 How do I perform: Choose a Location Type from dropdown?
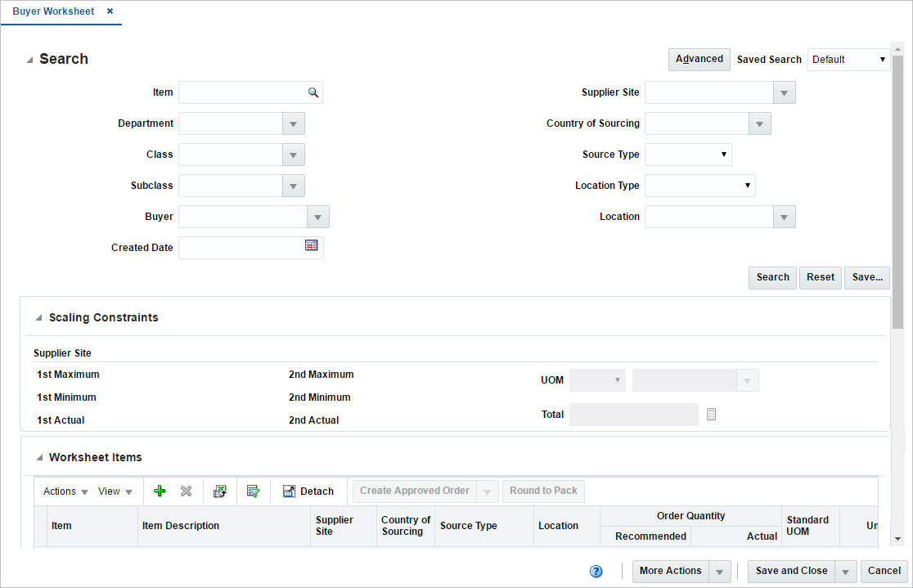[700, 186]
